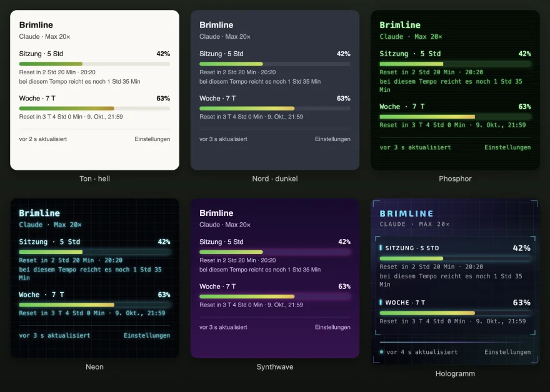
Task: Select the "Synthwave" theme label
Action: 275,367
